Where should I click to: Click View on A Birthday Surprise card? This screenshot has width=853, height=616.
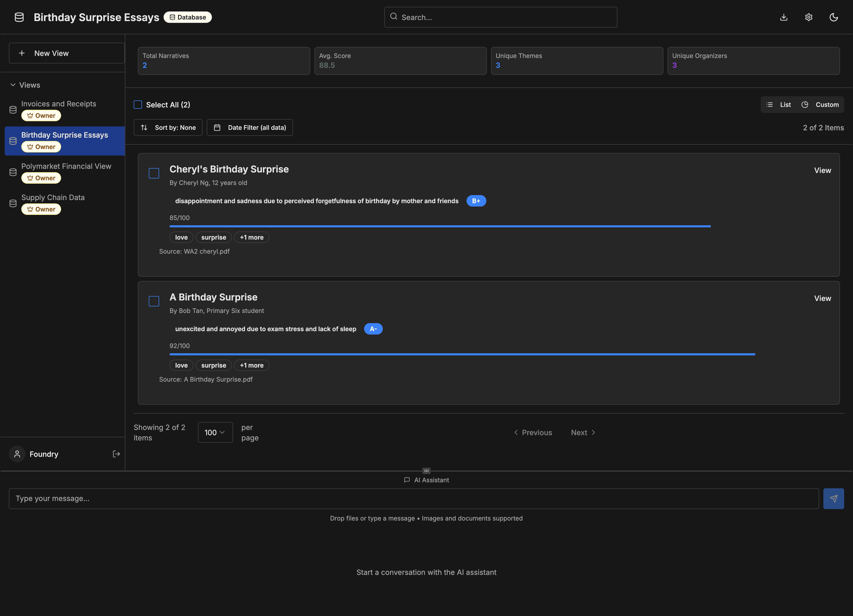[x=823, y=298]
